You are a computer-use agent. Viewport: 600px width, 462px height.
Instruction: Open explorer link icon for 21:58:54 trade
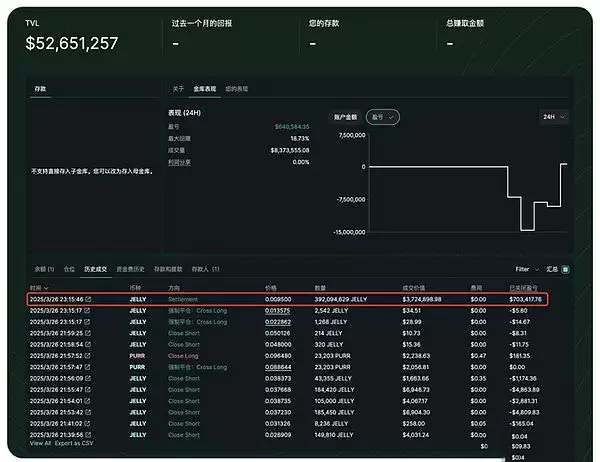coord(88,344)
